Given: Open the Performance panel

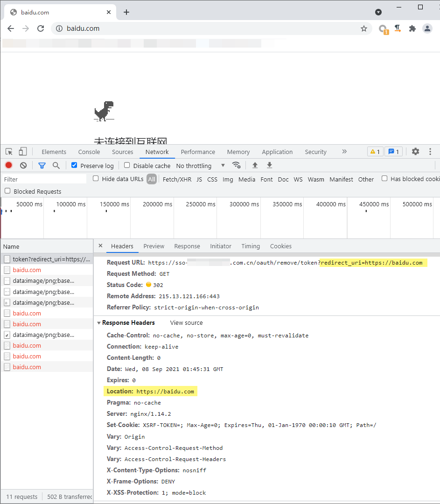Looking at the screenshot, I should 198,152.
